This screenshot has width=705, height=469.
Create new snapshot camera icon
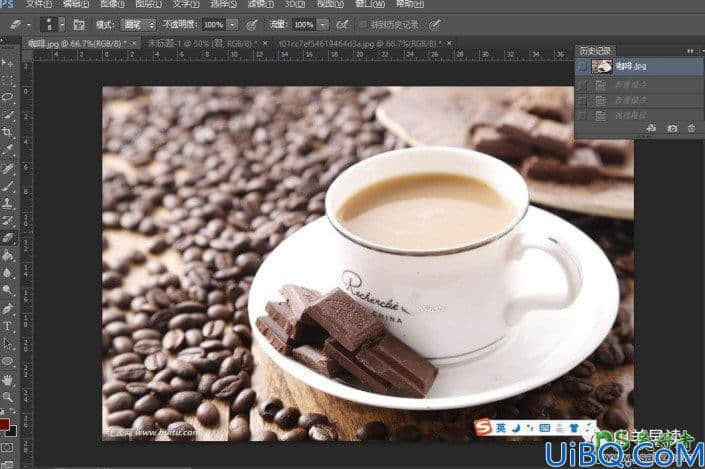(672, 129)
